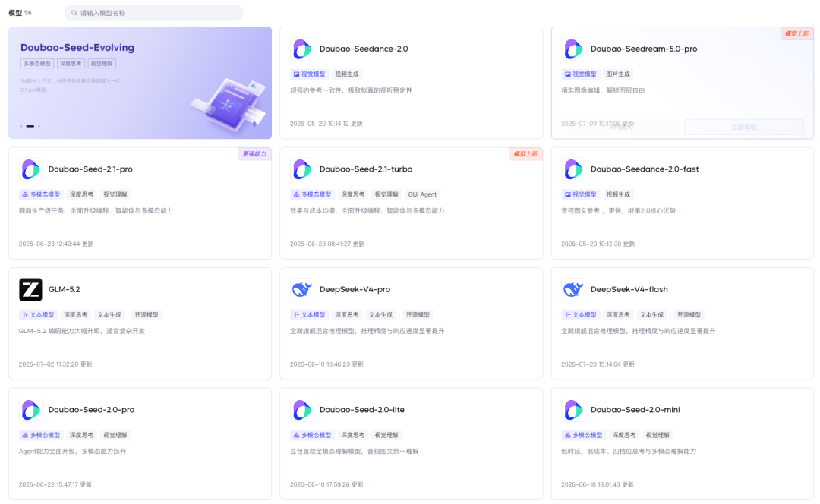Screen dimensions: 820x504
Task: Click the Doubao-Seedream-5.0-pro model logo
Action: coord(573,49)
